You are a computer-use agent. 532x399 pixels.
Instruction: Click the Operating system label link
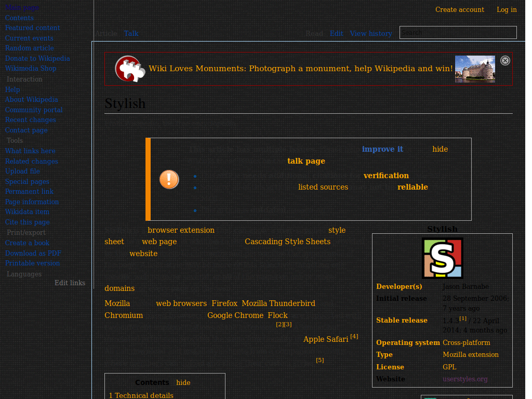tap(408, 343)
